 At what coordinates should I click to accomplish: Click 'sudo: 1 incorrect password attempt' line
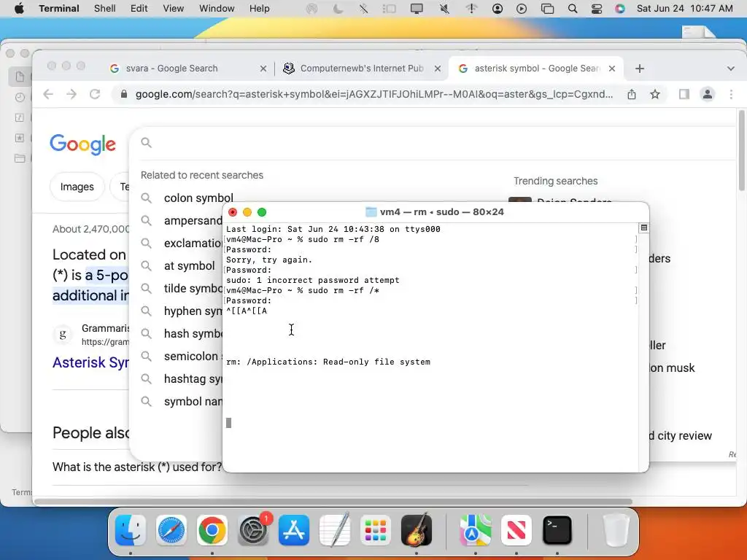312,280
